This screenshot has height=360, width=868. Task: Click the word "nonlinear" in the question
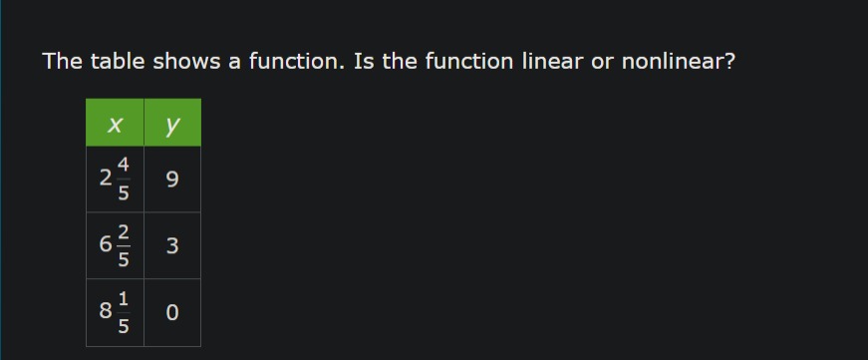tap(672, 61)
